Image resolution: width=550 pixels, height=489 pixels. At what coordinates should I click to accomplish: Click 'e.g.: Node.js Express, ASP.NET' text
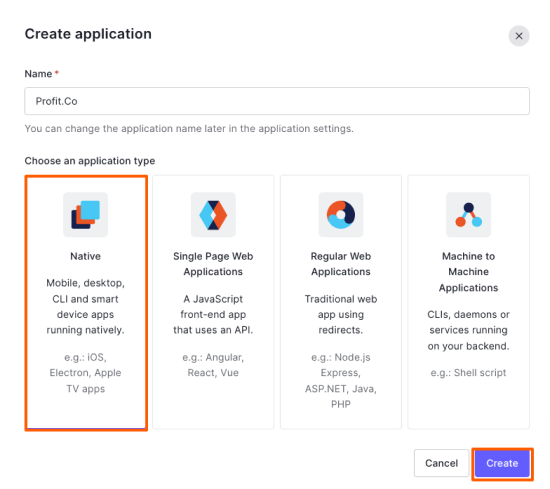(x=341, y=381)
